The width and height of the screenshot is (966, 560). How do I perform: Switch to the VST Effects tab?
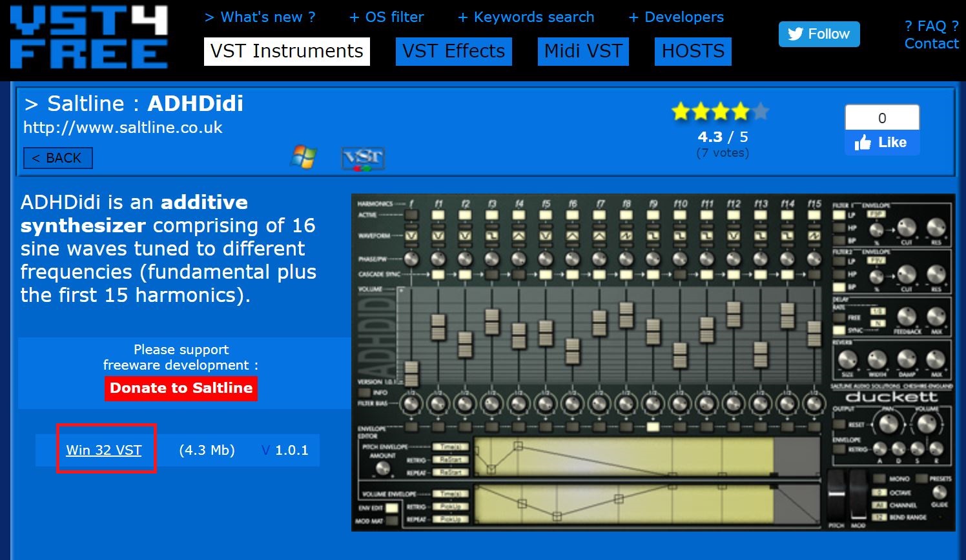[453, 51]
